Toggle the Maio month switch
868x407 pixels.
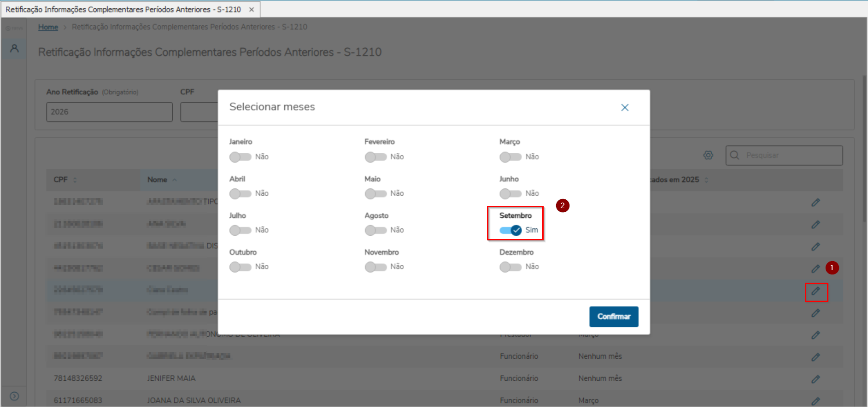tap(375, 194)
